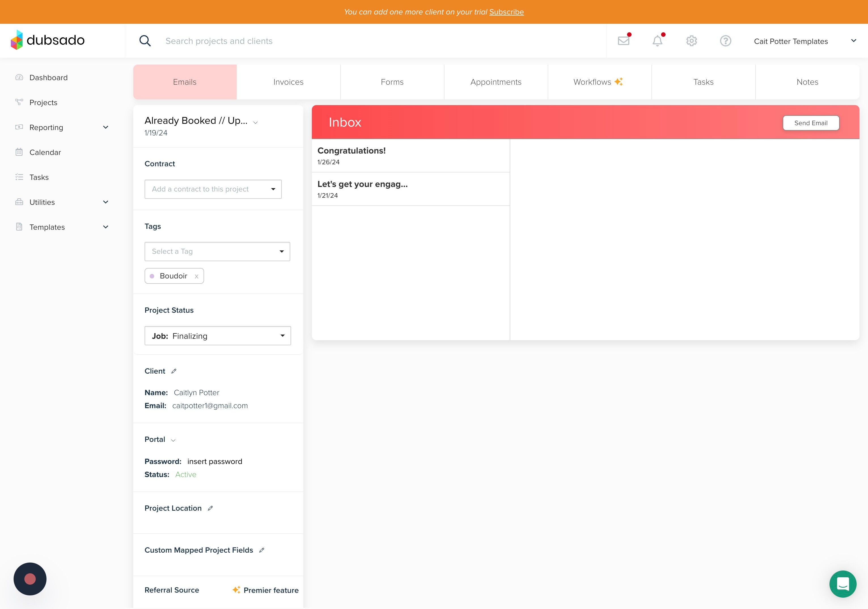This screenshot has height=609, width=868.
Task: Edit Client details via pencil icon
Action: point(174,371)
